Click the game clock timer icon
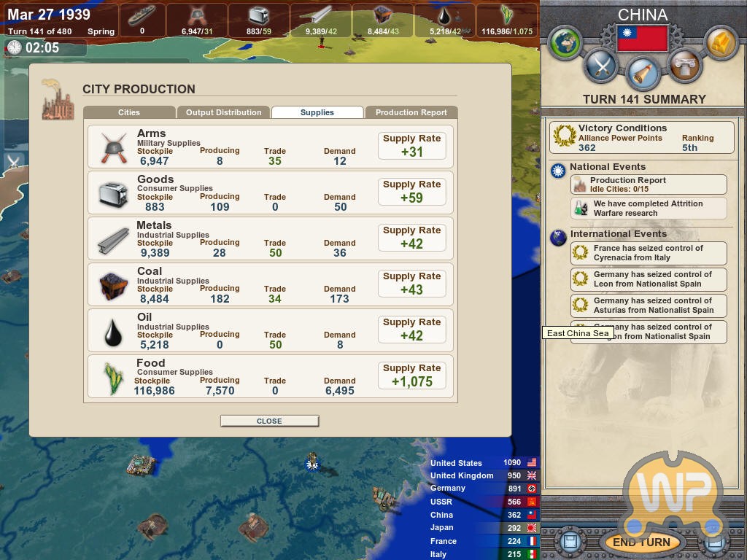 [15, 48]
